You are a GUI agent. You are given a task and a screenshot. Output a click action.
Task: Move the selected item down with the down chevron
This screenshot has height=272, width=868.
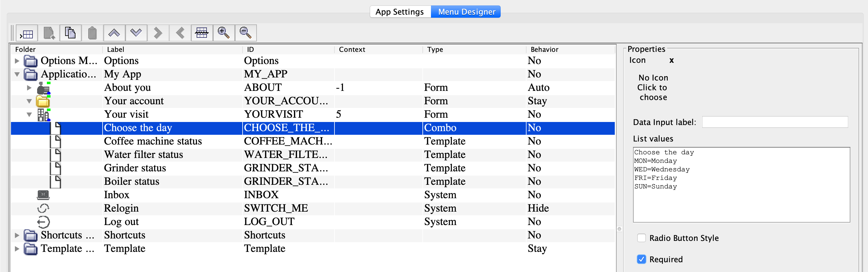click(x=136, y=33)
